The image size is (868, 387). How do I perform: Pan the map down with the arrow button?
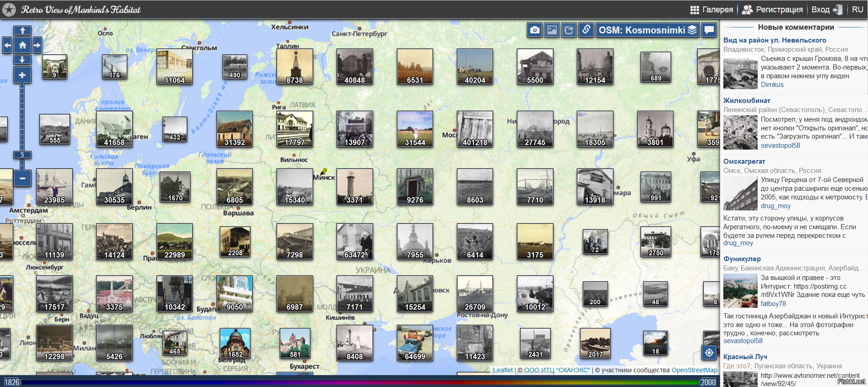(x=22, y=60)
